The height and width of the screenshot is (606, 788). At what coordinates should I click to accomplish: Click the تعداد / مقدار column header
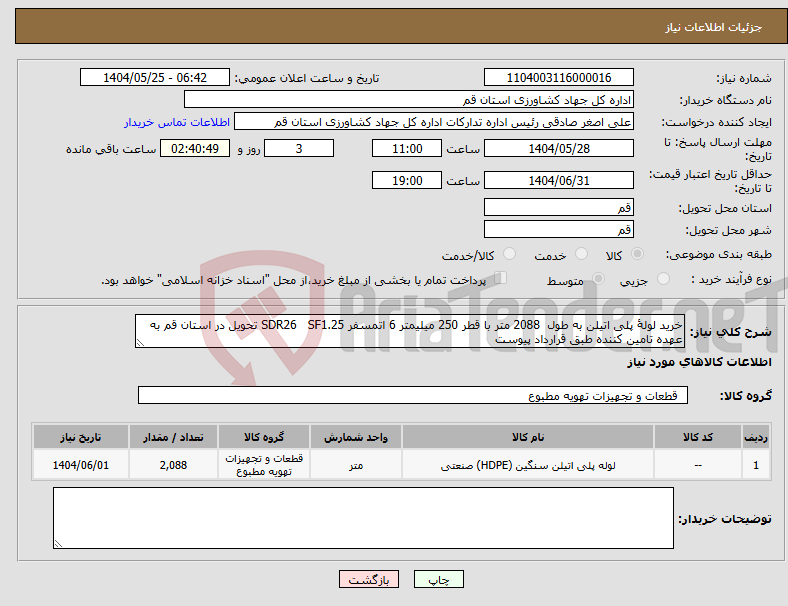[173, 437]
